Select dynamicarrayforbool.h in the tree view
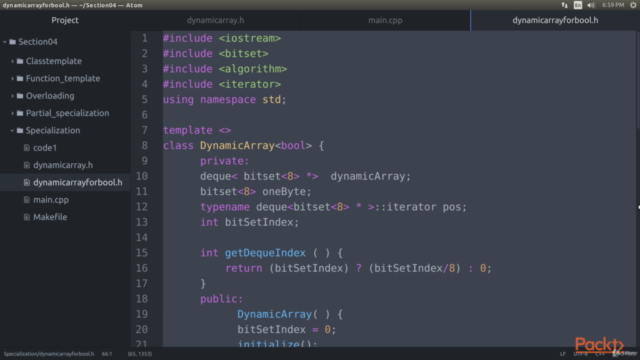640x360 pixels. pos(78,182)
